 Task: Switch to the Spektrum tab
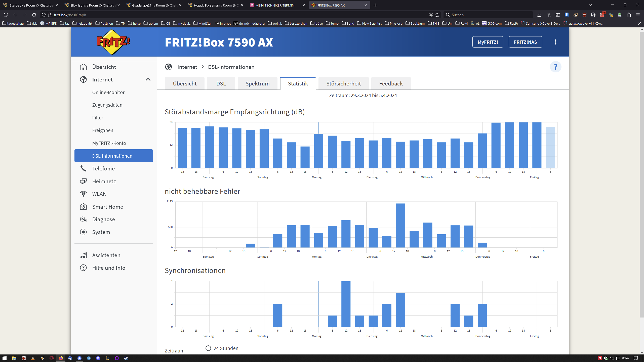point(257,83)
